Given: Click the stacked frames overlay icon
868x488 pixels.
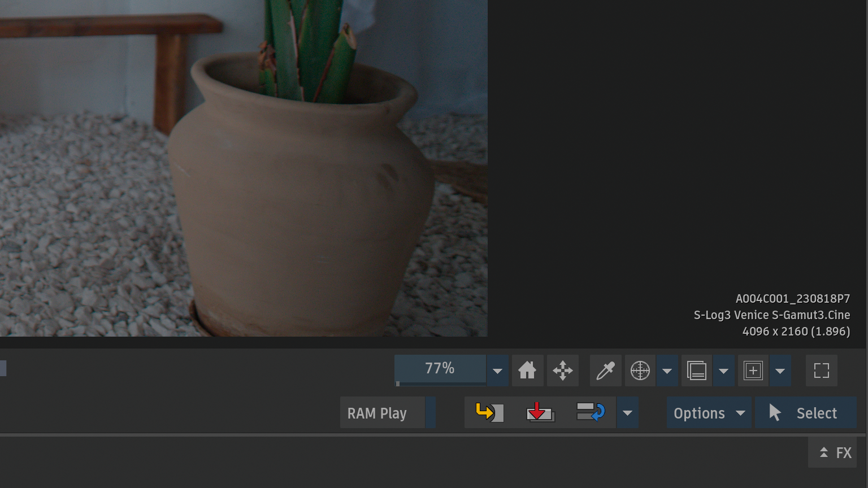Looking at the screenshot, I should [696, 371].
